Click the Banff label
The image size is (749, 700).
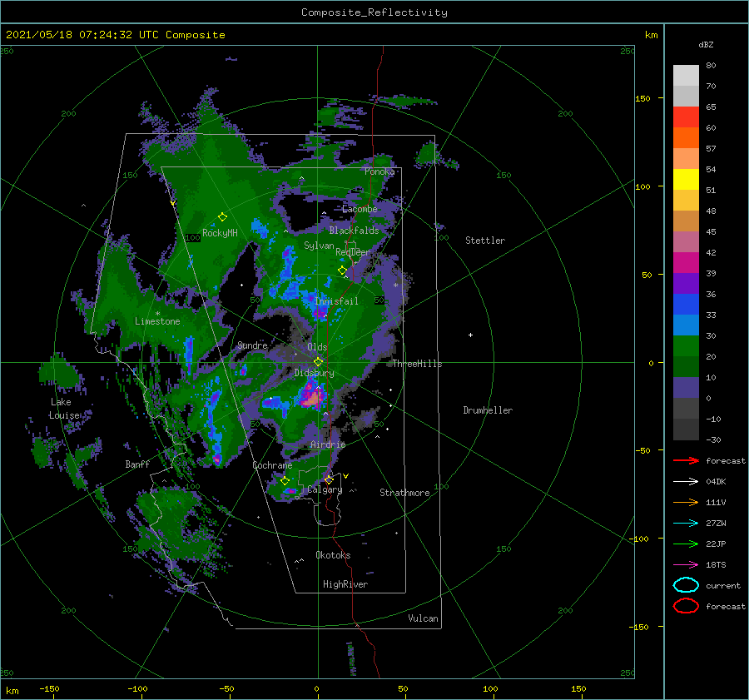pyautogui.click(x=137, y=464)
